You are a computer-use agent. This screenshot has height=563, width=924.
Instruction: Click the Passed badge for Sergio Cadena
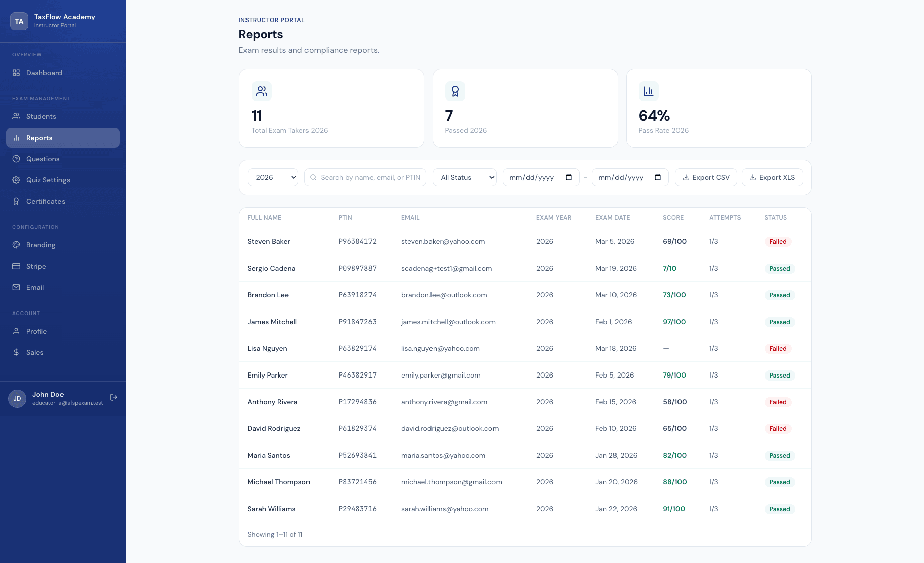780,268
